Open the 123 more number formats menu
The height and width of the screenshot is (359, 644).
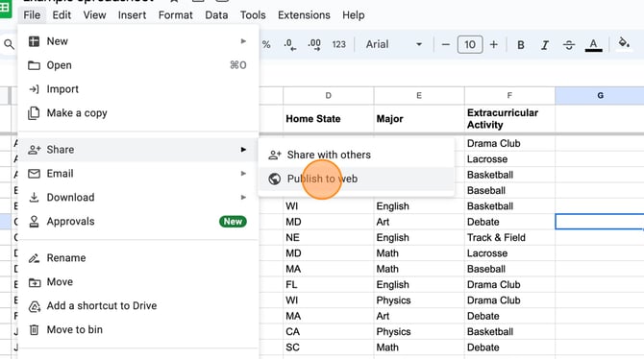339,44
